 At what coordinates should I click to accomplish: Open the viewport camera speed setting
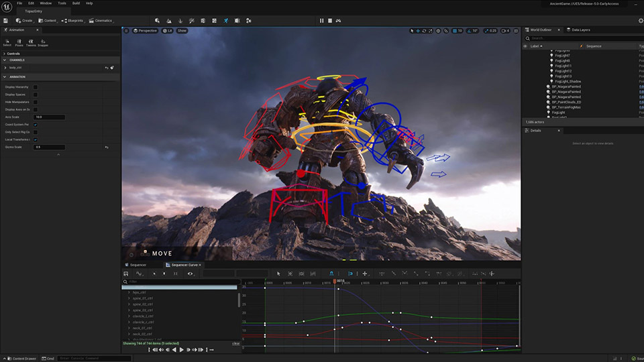click(x=505, y=31)
